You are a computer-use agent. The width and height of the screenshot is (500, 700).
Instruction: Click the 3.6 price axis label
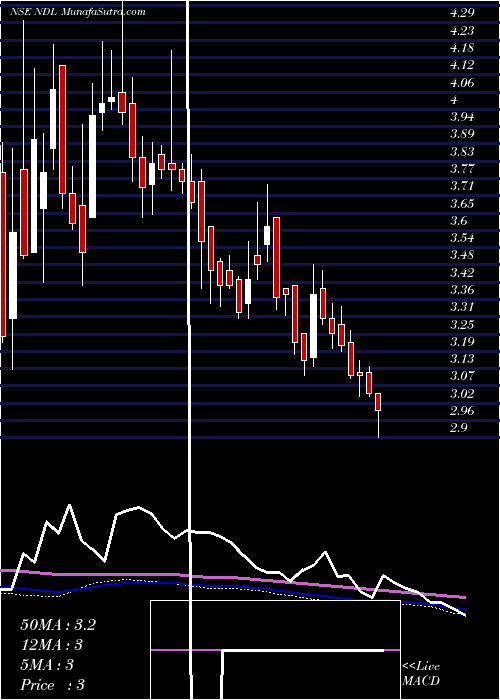(x=458, y=221)
